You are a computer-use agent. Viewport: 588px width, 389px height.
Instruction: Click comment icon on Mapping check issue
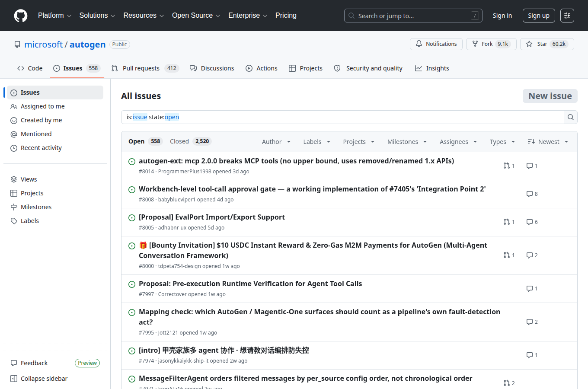click(529, 322)
